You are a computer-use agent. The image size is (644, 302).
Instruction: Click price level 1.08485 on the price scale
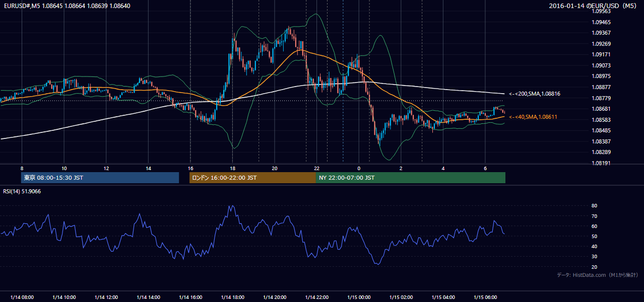tap(601, 130)
